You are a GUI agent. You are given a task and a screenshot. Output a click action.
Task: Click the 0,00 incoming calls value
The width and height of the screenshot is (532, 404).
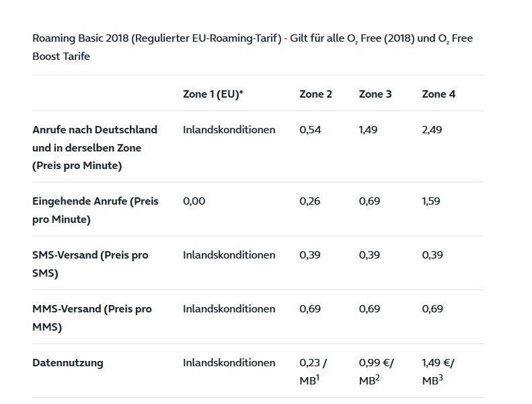194,201
